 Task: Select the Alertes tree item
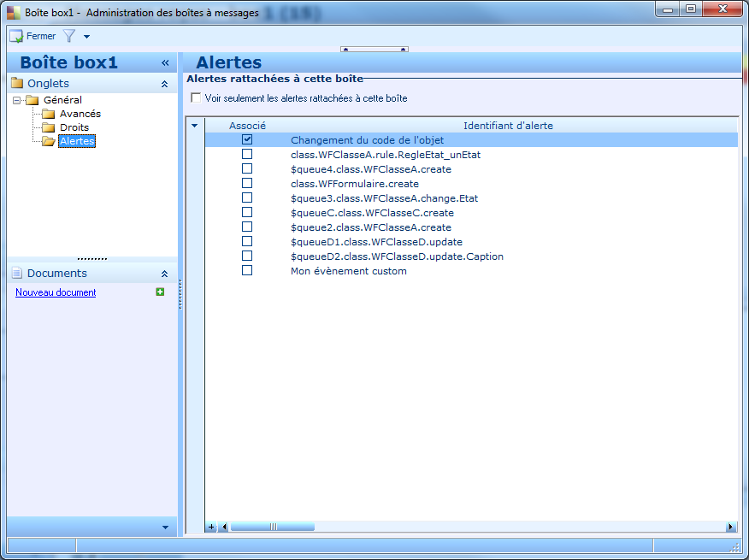coord(77,141)
